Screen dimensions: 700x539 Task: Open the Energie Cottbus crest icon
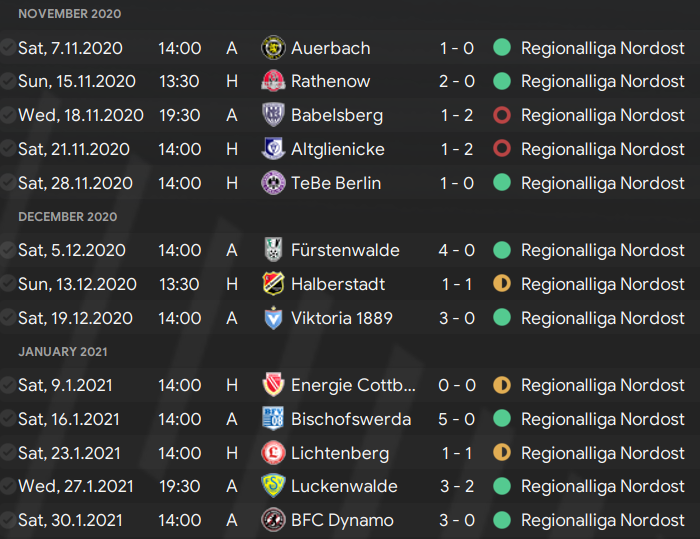[x=273, y=384]
